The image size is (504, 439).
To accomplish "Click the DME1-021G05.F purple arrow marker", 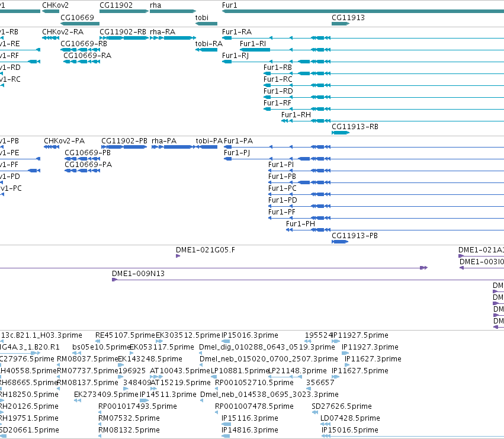I will pos(178,256).
